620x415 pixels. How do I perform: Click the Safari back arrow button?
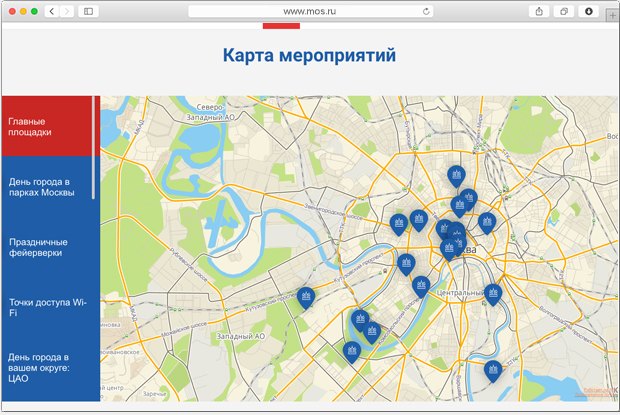tap(51, 11)
